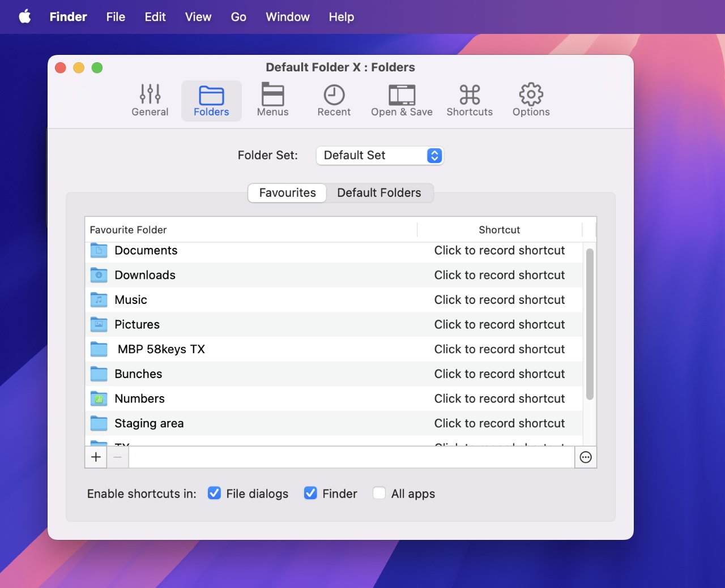The width and height of the screenshot is (725, 588).
Task: Record a shortcut for Documents
Action: pos(500,250)
